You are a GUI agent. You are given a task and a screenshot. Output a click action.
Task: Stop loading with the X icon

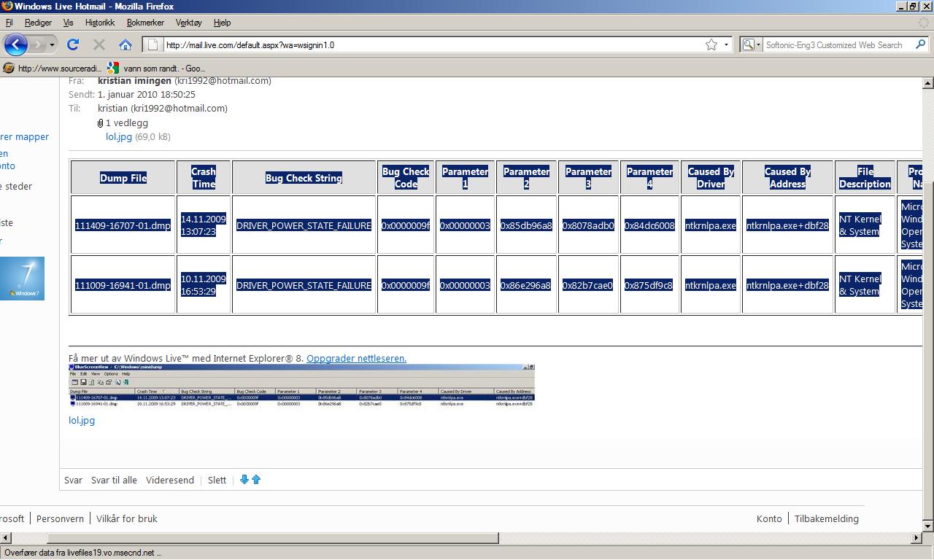(x=99, y=44)
